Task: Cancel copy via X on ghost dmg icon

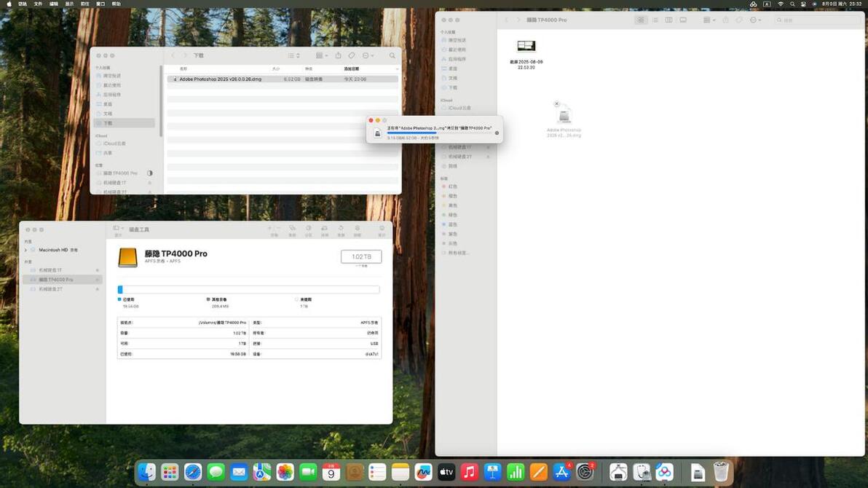Action: pyautogui.click(x=557, y=103)
